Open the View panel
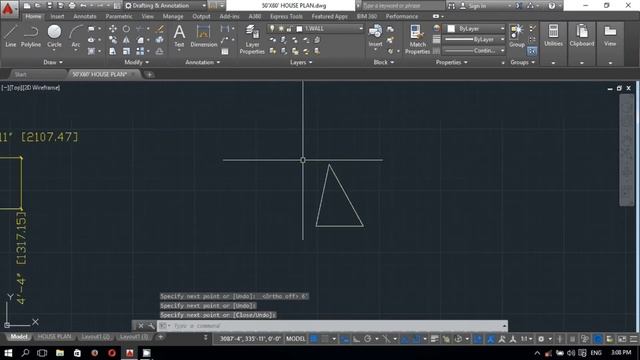 [610, 36]
